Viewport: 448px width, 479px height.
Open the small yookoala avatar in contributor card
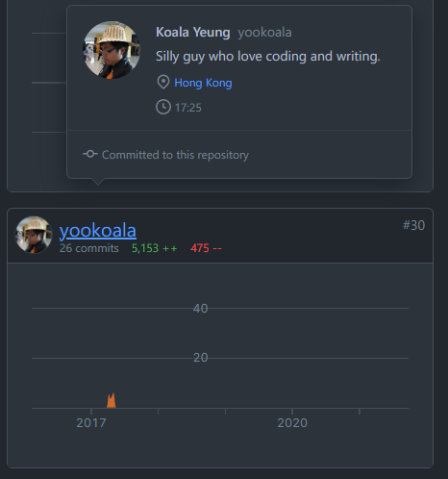34,235
